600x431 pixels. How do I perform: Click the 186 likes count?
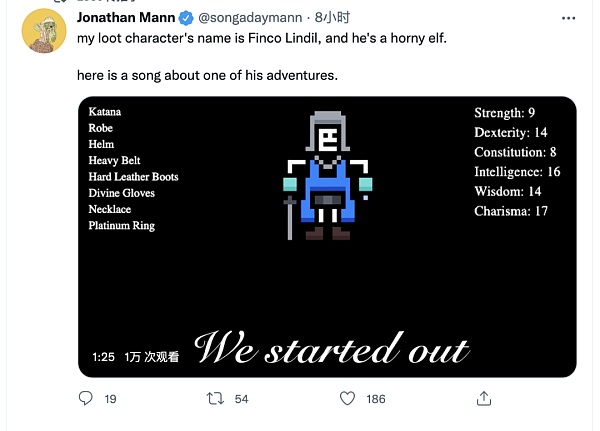pos(376,399)
